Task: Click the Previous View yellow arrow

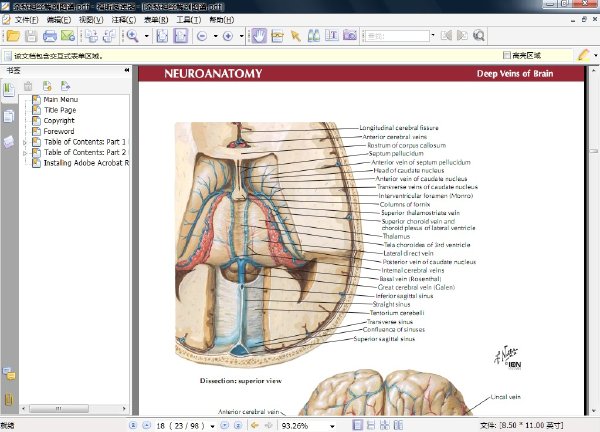Action: pos(255,425)
